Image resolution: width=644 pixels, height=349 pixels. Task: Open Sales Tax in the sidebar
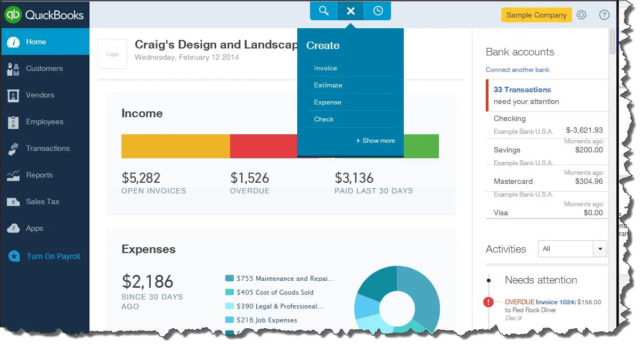(45, 201)
